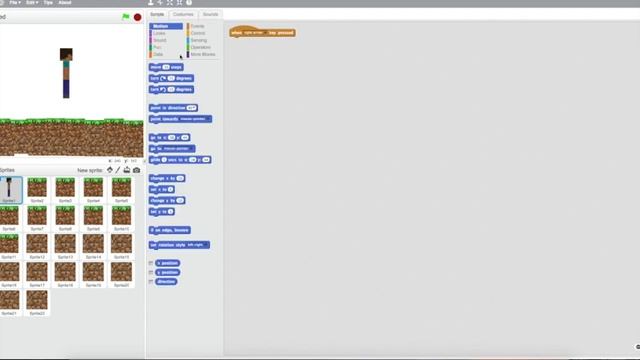Click the value field in set y to block

point(171,212)
